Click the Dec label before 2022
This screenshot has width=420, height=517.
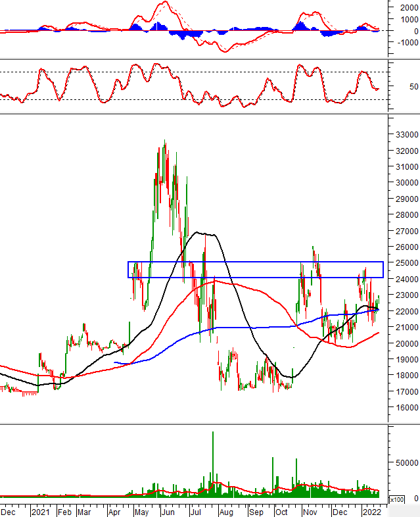(340, 512)
